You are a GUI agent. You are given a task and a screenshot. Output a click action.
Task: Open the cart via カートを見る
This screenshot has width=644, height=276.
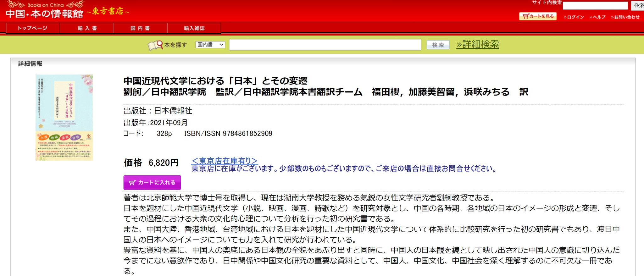(x=538, y=16)
